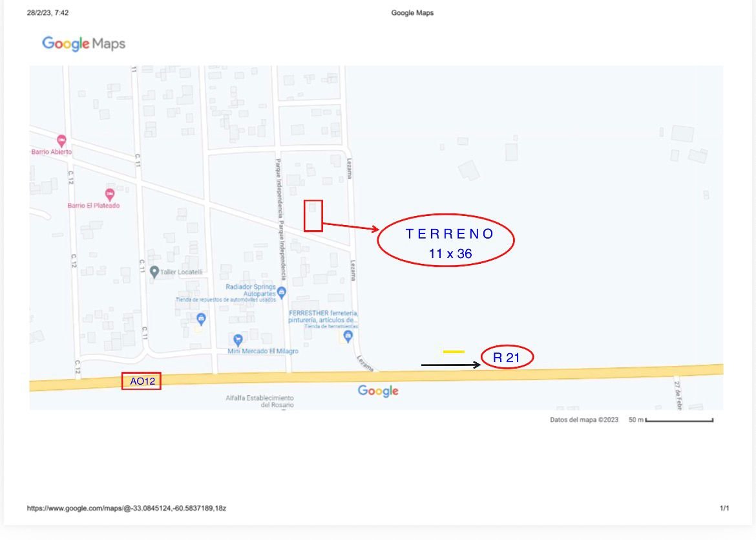Click the Barrio Abierto lodging pin
The image size is (756, 540).
(61, 140)
